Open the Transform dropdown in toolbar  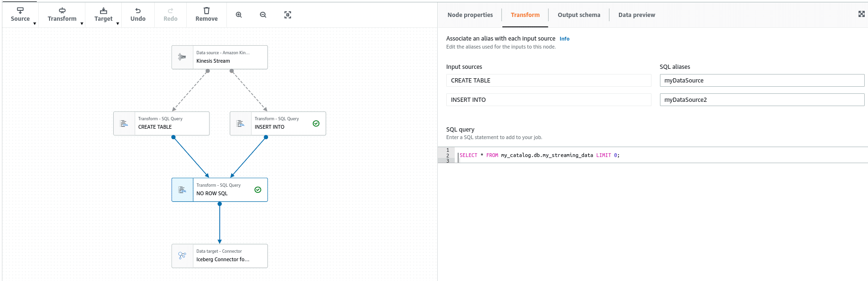(62, 15)
